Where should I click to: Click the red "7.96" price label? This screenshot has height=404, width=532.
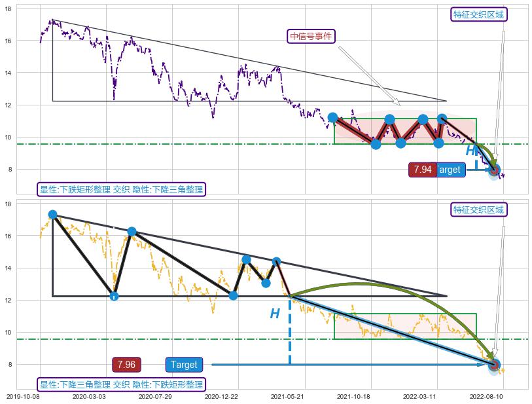pyautogui.click(x=126, y=365)
